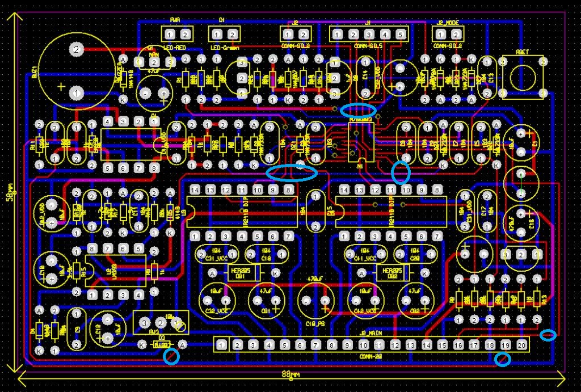The image size is (581, 392).
Task: Select the anode pad of HER205 D81
Action: pyautogui.click(x=212, y=273)
